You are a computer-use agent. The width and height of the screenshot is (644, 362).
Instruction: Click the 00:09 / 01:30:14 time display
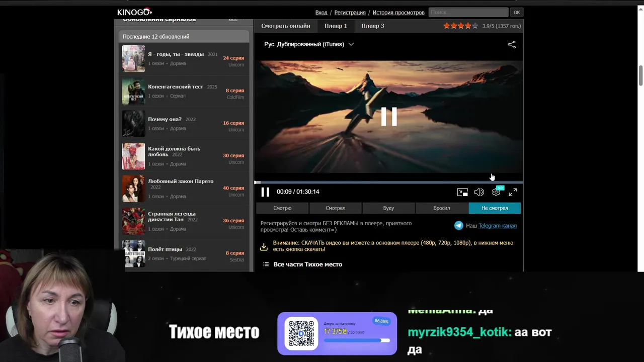point(298,192)
